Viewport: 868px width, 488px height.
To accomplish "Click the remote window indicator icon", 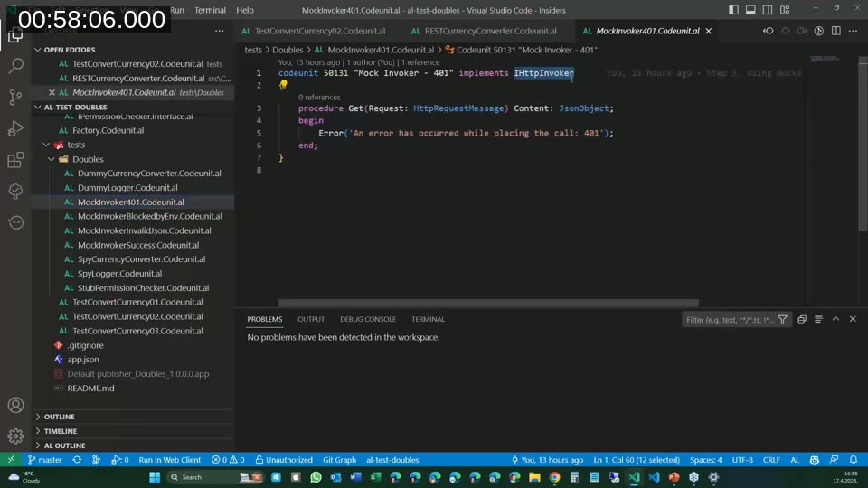I will [11, 460].
